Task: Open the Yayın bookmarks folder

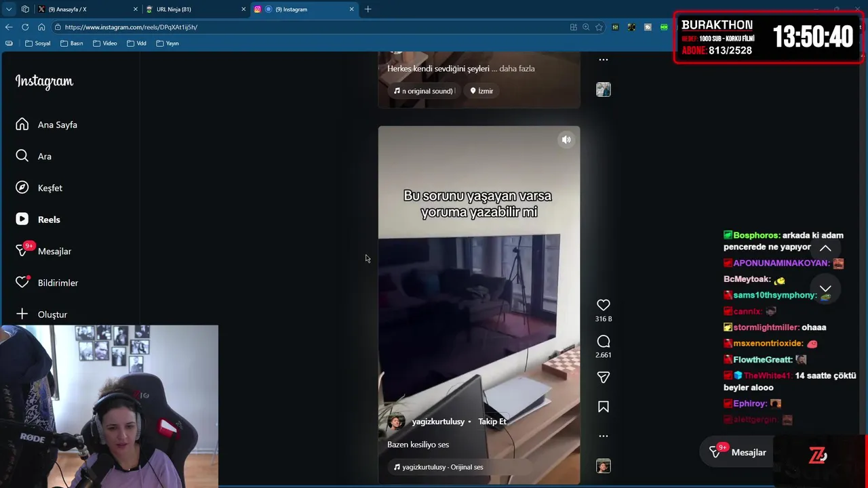Action: point(167,43)
